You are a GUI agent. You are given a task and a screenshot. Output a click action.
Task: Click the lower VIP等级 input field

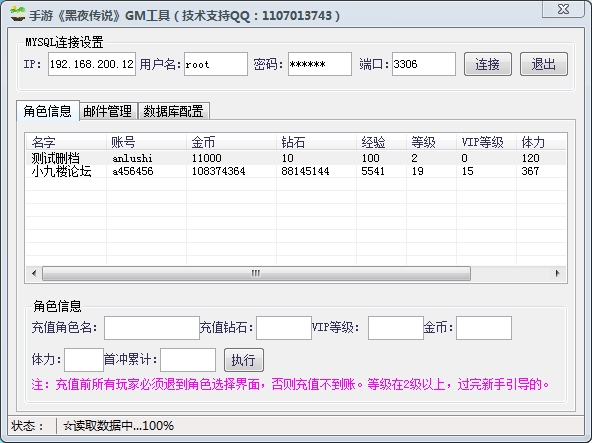(396, 328)
